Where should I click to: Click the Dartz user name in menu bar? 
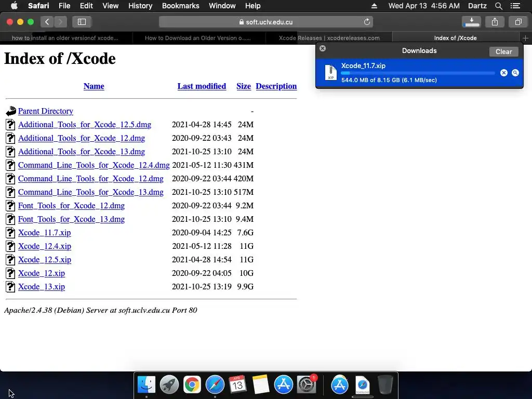click(x=477, y=6)
